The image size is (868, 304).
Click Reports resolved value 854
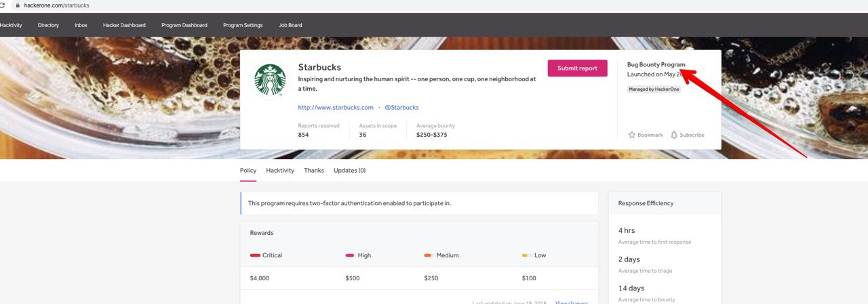tap(303, 135)
